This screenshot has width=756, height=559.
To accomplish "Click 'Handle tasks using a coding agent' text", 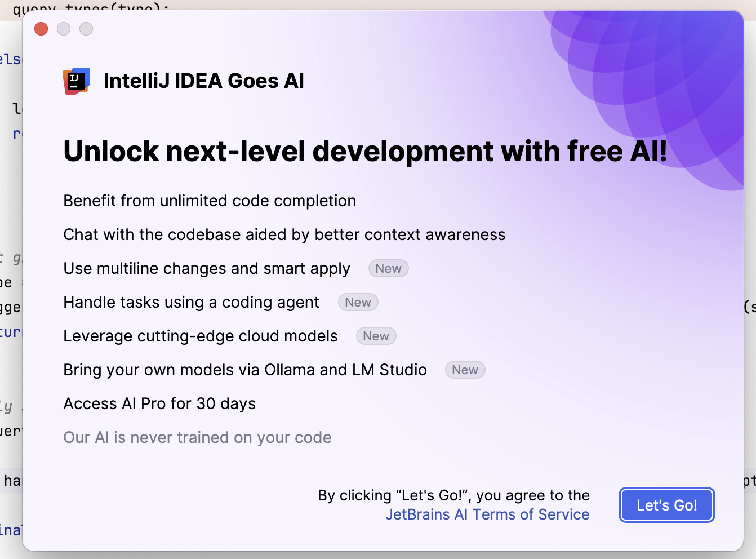I will 192,303.
